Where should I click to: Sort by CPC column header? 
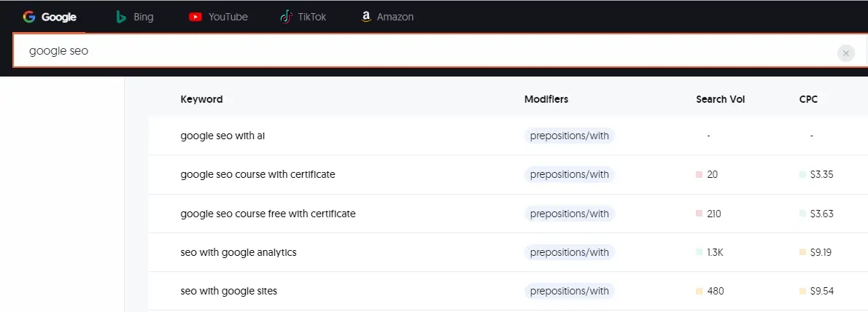coord(808,99)
